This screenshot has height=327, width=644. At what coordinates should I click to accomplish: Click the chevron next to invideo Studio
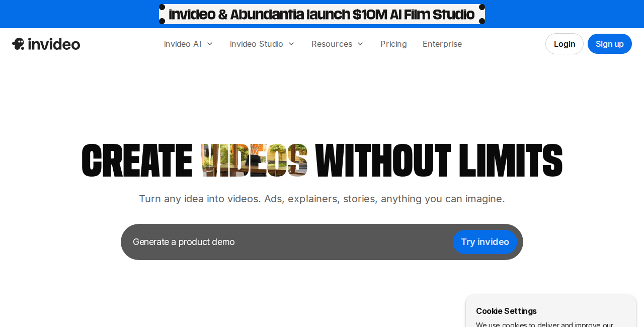point(291,44)
